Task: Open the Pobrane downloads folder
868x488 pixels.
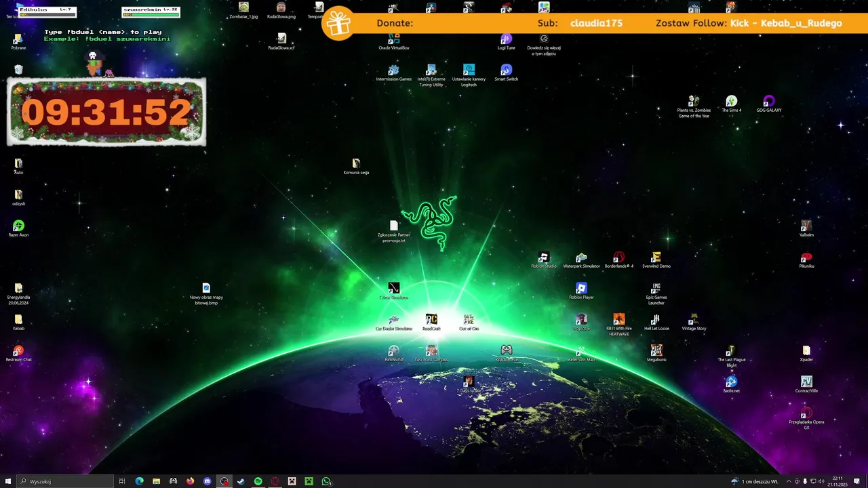Action: pos(18,42)
